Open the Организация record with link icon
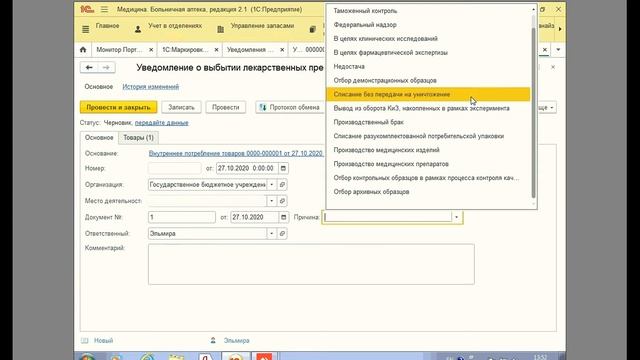640x360 pixels. pyautogui.click(x=282, y=184)
